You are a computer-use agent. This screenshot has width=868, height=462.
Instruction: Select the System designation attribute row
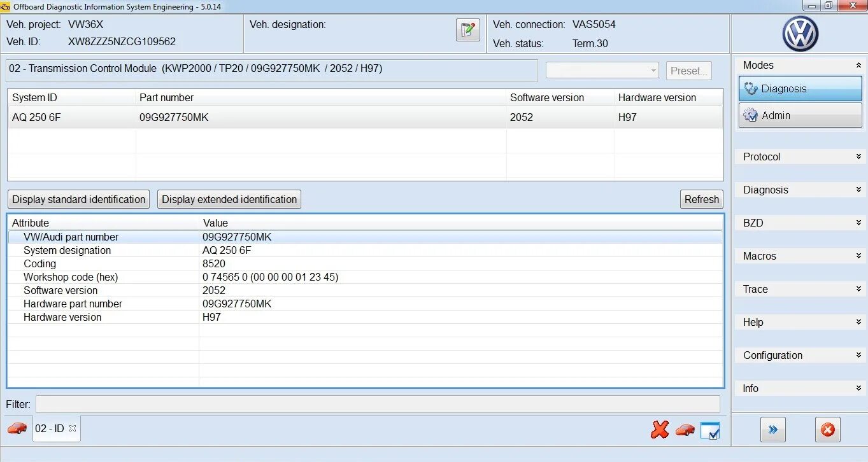pos(366,250)
